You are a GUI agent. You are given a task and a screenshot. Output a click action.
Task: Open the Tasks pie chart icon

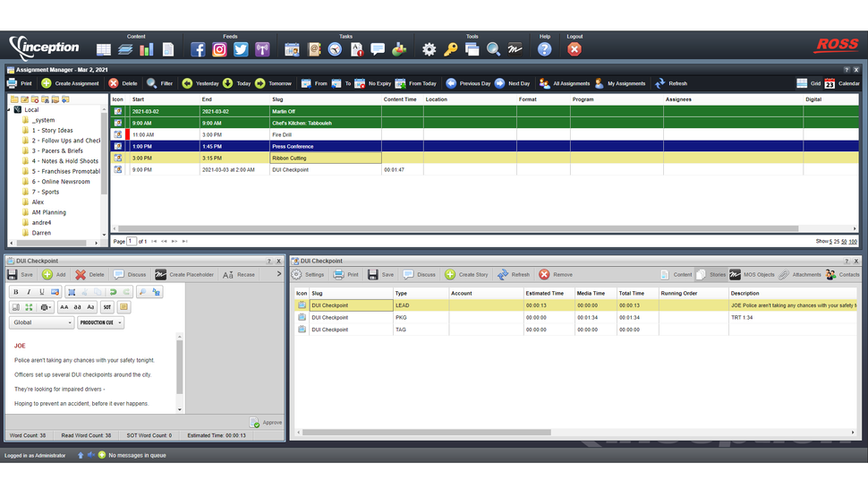[399, 49]
